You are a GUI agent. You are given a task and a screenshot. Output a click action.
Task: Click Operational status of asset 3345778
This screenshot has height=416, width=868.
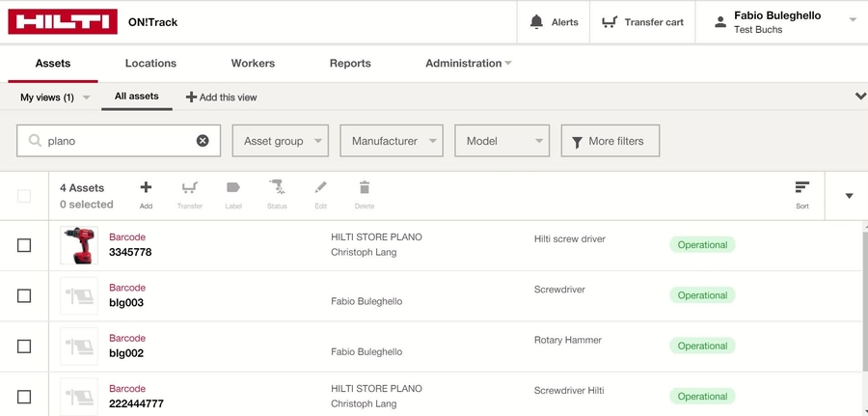pos(702,245)
